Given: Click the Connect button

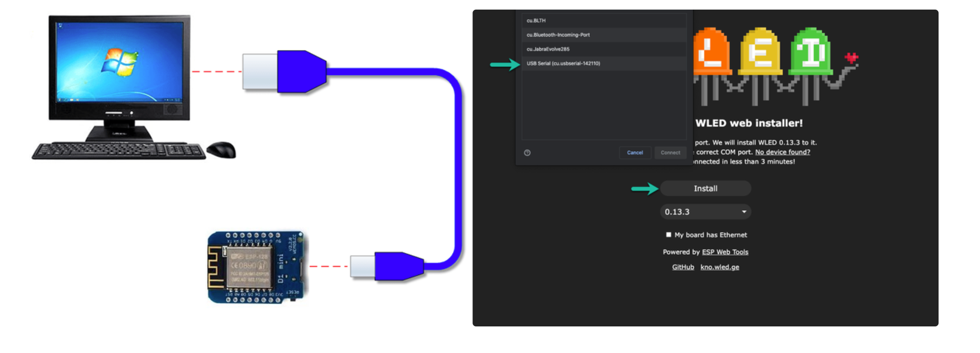Looking at the screenshot, I should (670, 153).
